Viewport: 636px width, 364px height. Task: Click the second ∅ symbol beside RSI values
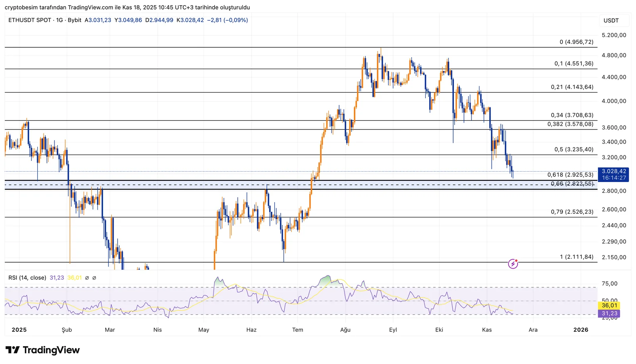tap(94, 278)
